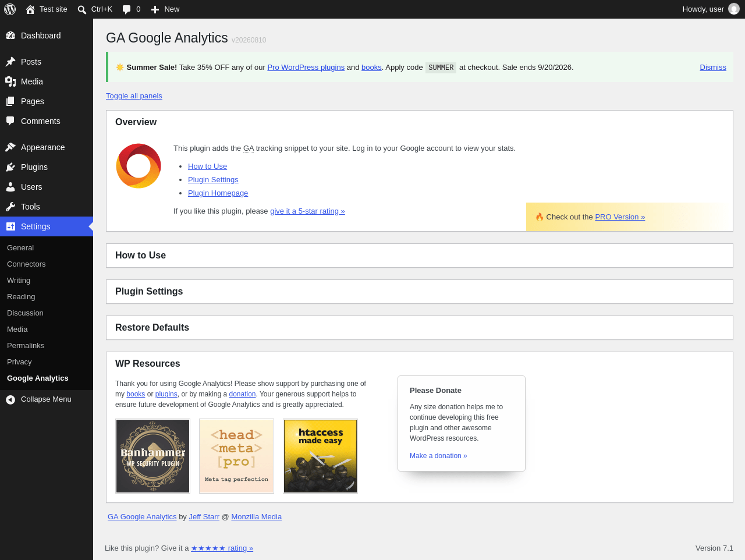
Task: Expand the Plugin Settings panel
Action: click(419, 292)
